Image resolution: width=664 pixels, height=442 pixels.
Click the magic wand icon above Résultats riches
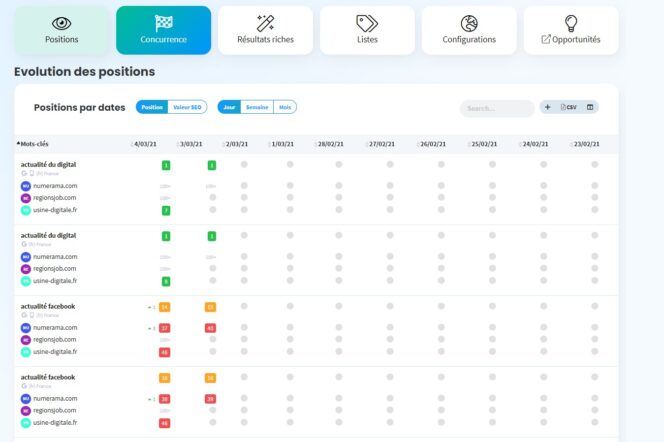coord(266,23)
